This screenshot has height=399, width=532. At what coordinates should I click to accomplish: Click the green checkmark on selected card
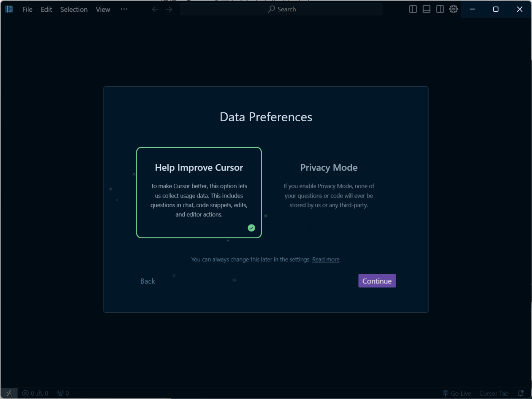(252, 228)
